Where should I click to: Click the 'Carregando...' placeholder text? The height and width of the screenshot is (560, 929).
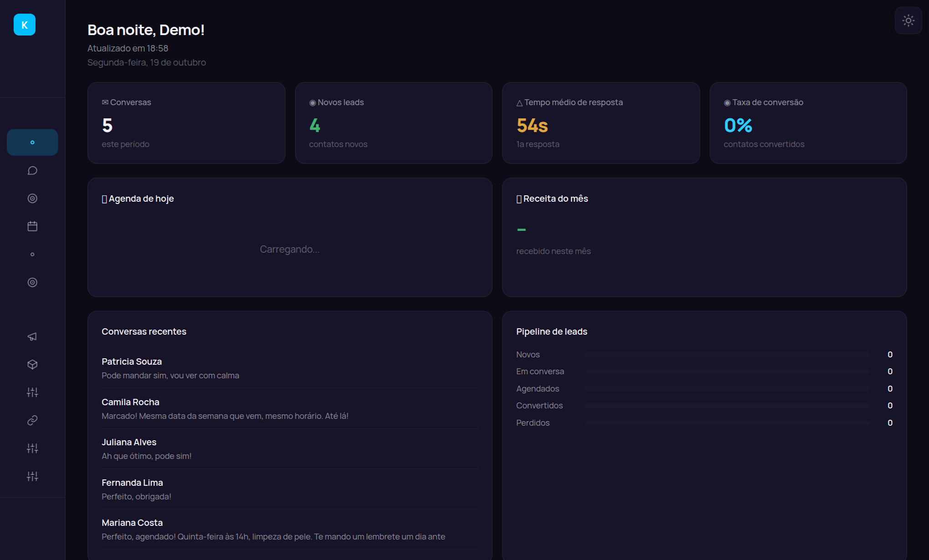coord(290,249)
